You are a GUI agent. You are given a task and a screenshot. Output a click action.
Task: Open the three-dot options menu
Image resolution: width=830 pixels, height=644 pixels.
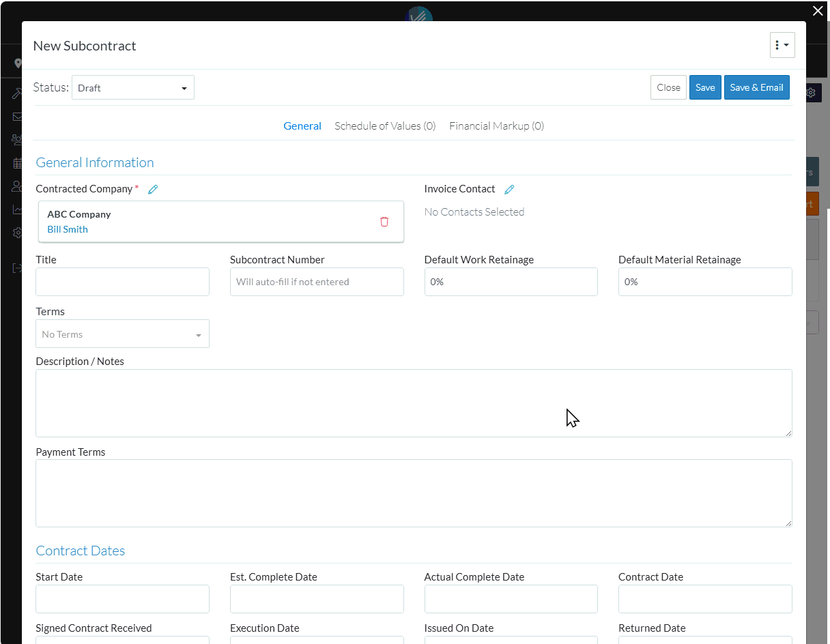tap(782, 46)
